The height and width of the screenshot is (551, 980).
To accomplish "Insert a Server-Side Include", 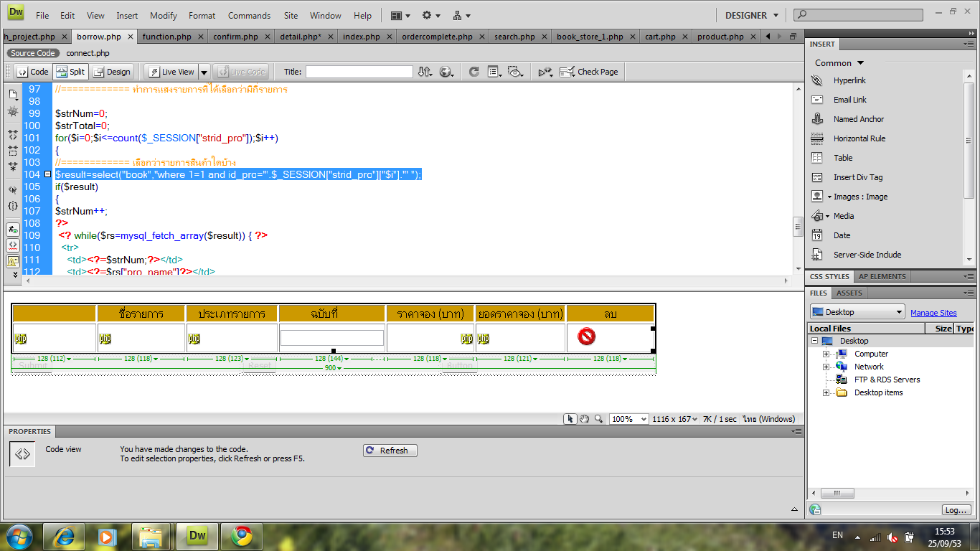I will (867, 255).
